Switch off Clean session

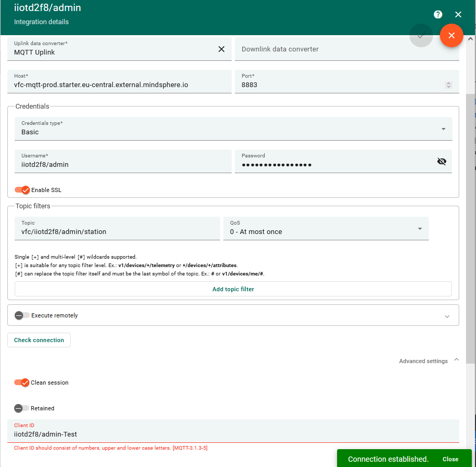click(21, 383)
